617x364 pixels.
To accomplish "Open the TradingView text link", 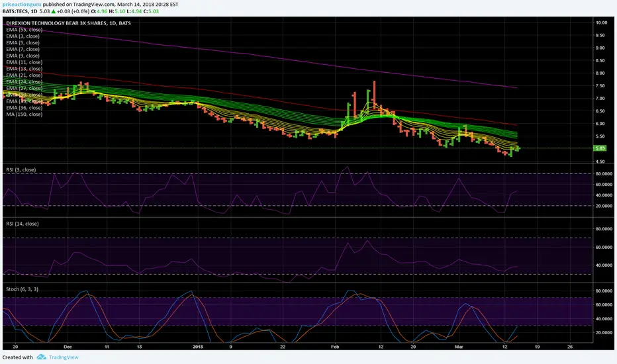I will click(64, 357).
